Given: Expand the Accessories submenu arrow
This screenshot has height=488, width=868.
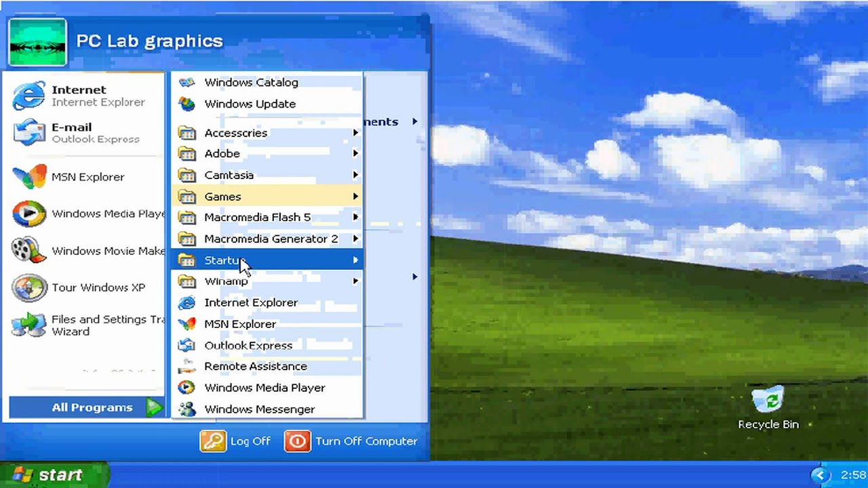Looking at the screenshot, I should pos(355,133).
